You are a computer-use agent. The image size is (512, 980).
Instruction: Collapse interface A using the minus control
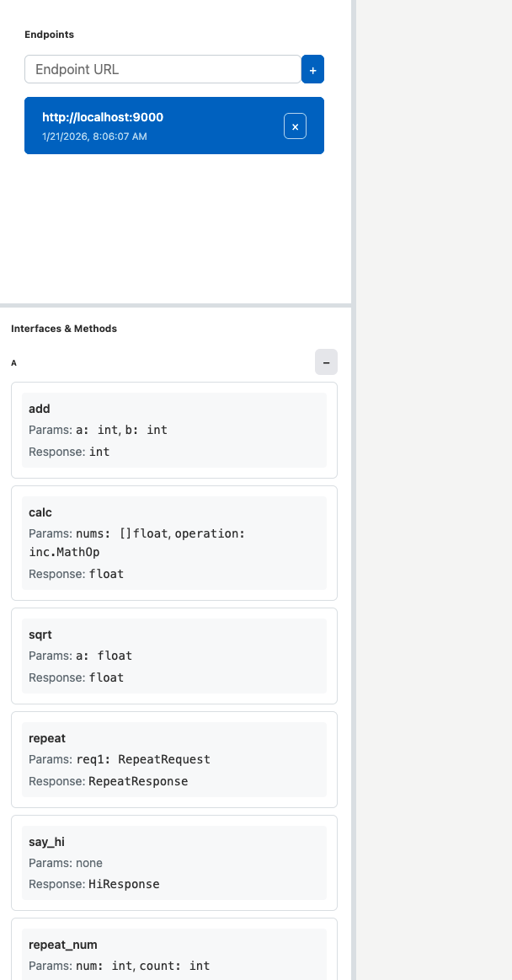(x=326, y=361)
